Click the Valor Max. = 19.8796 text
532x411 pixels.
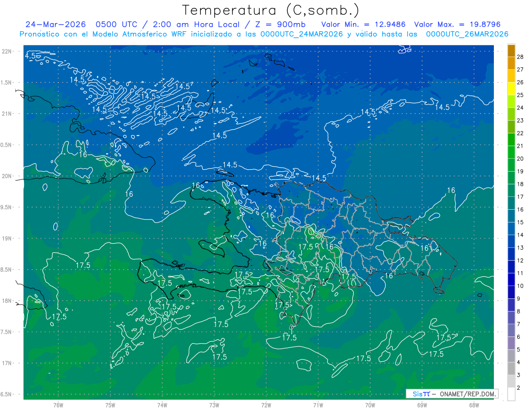(458, 24)
